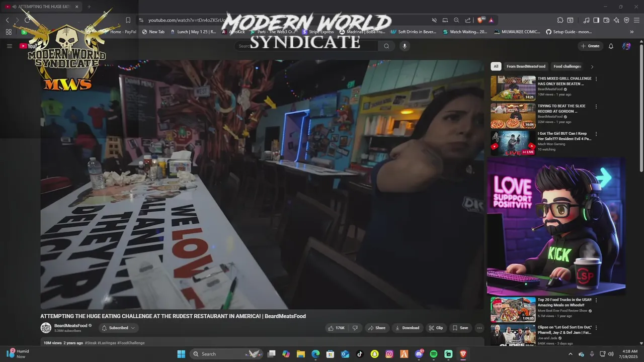This screenshot has width=644, height=362.
Task: Open options for the Slice Record video
Action: pos(596,107)
